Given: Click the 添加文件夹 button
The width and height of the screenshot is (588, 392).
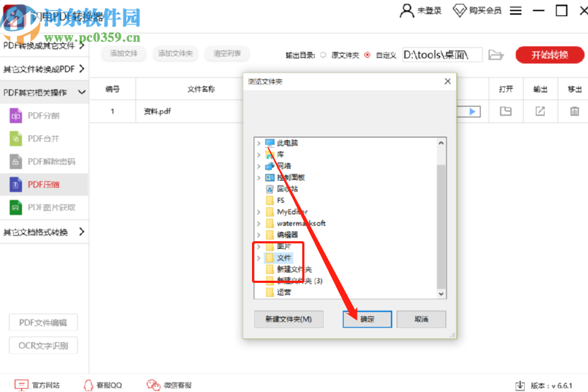Looking at the screenshot, I should (175, 54).
